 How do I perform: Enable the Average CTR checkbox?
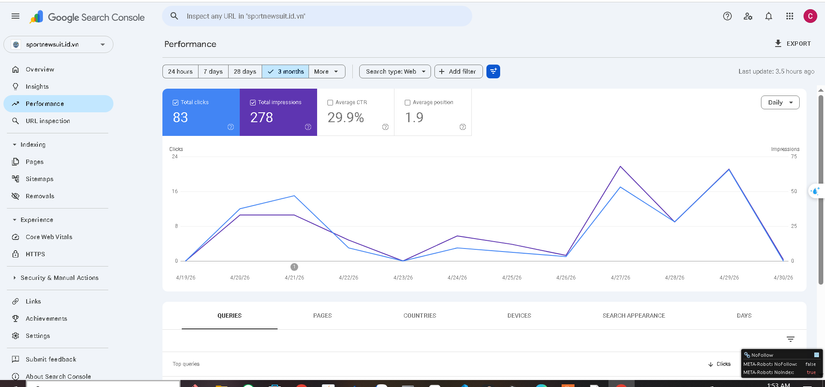(x=330, y=103)
